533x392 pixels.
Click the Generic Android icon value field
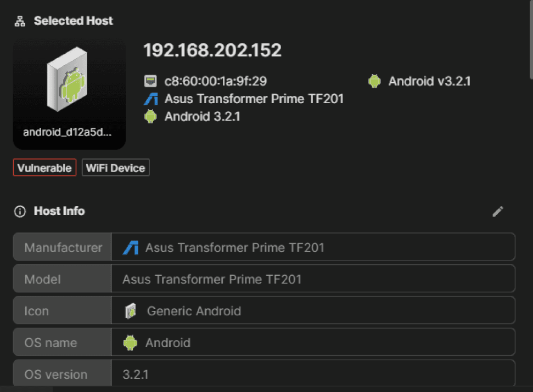pyautogui.click(x=313, y=310)
